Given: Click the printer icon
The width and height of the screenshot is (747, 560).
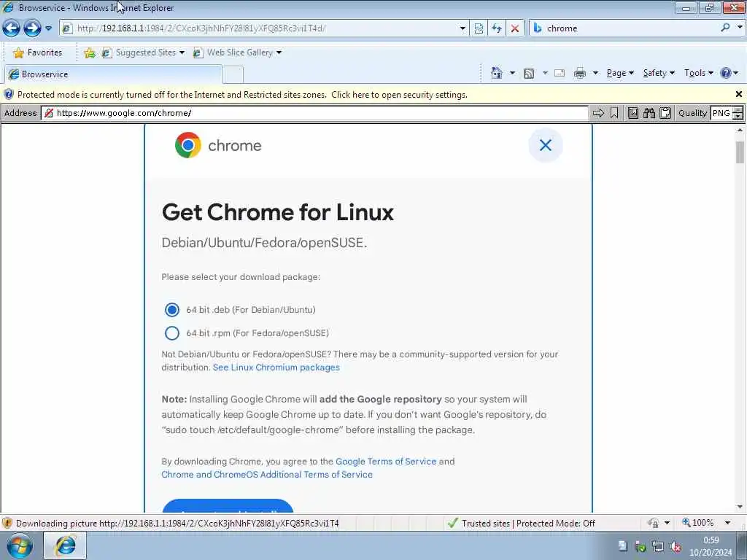Looking at the screenshot, I should (x=580, y=74).
